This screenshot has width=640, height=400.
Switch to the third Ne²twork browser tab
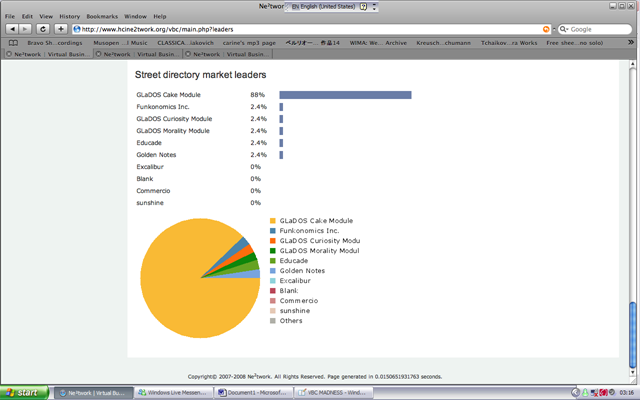[x=228, y=54]
